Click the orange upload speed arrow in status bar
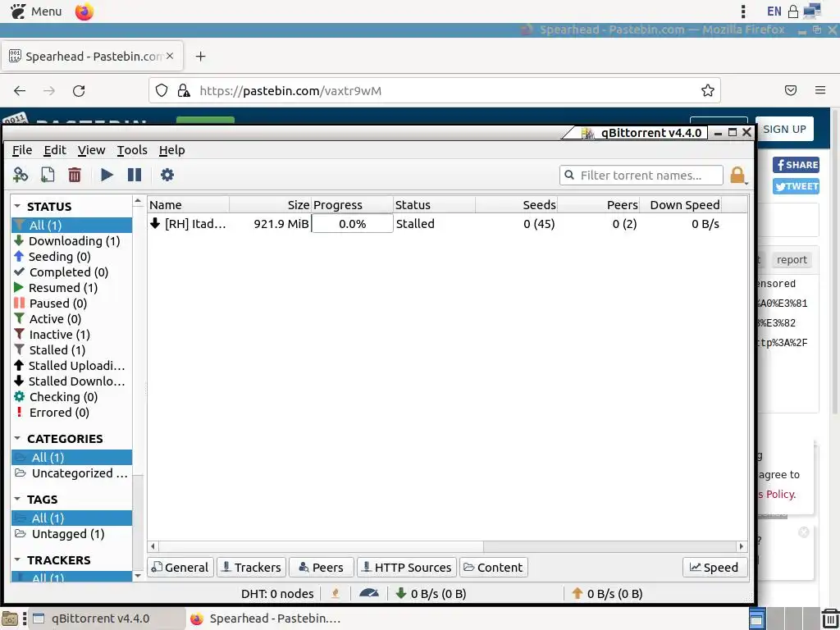This screenshot has height=630, width=840. click(x=577, y=594)
